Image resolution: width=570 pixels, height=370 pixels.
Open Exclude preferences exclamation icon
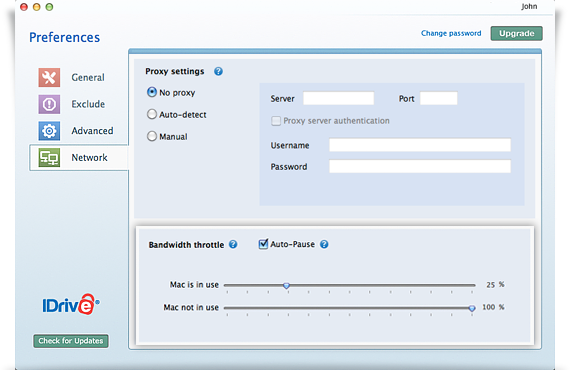(x=49, y=104)
